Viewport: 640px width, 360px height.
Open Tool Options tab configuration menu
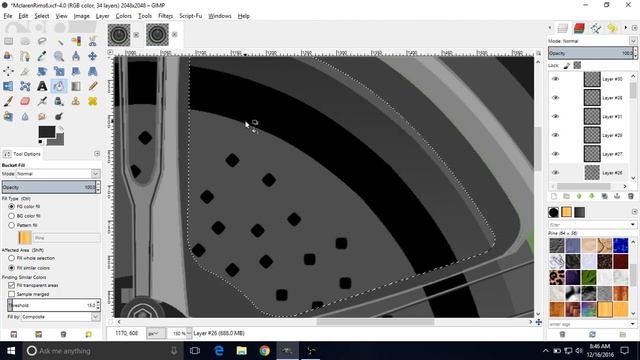point(97,153)
